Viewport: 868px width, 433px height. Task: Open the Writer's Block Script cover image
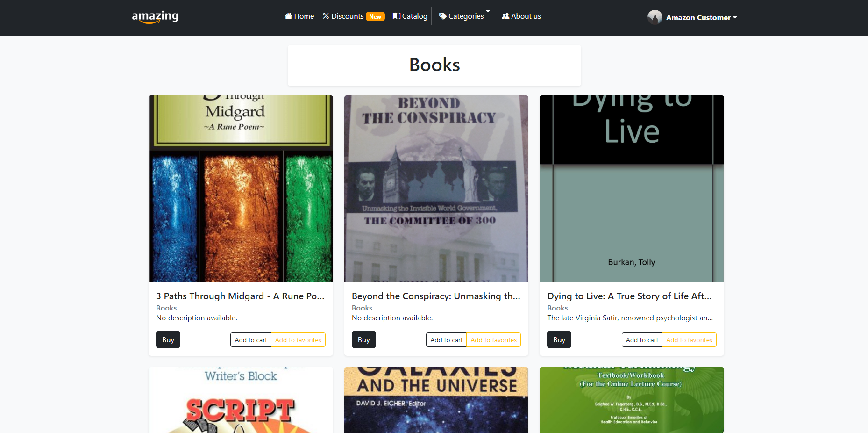click(x=241, y=400)
